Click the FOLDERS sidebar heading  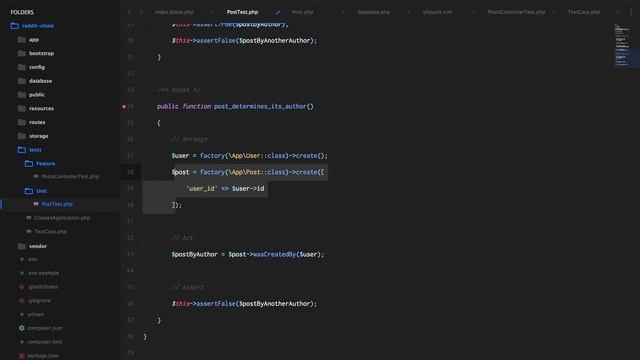point(22,12)
